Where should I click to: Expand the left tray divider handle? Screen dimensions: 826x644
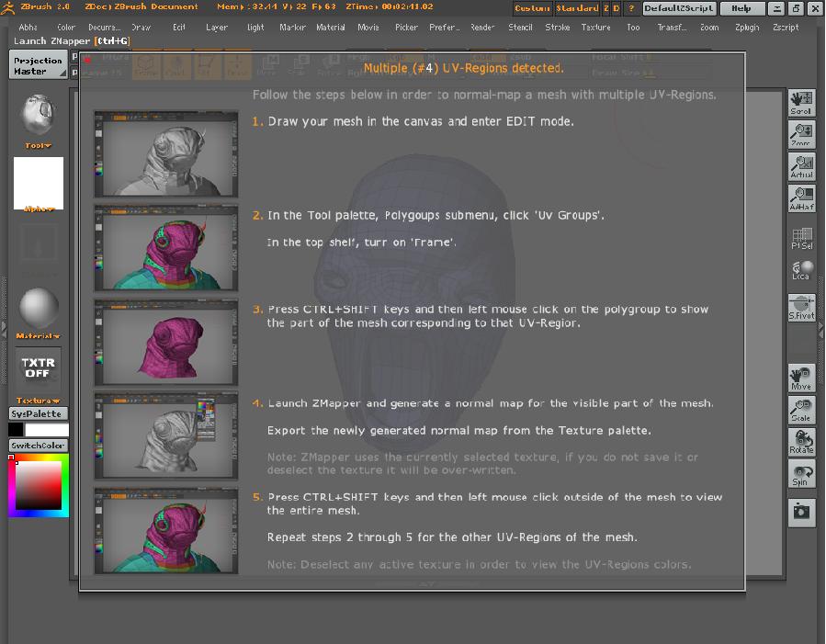[x=4, y=329]
